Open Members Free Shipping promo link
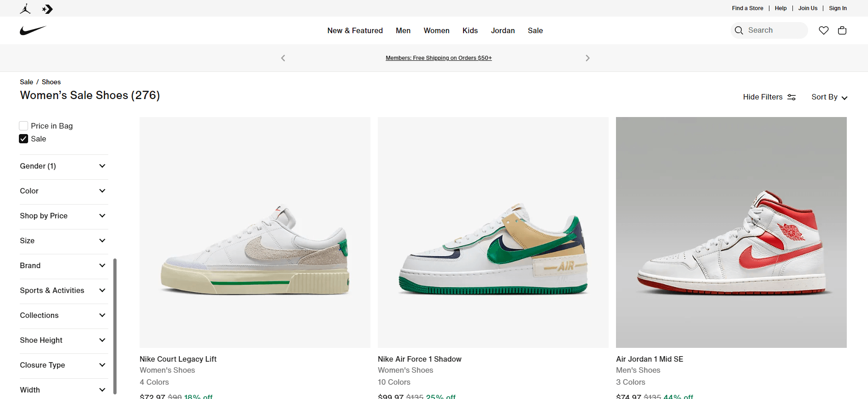868x399 pixels. [x=439, y=58]
